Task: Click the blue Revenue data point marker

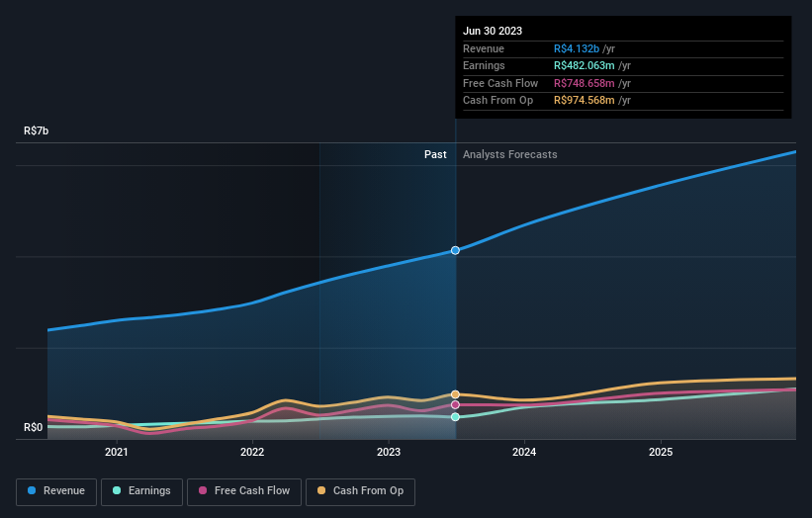Action: tap(455, 250)
